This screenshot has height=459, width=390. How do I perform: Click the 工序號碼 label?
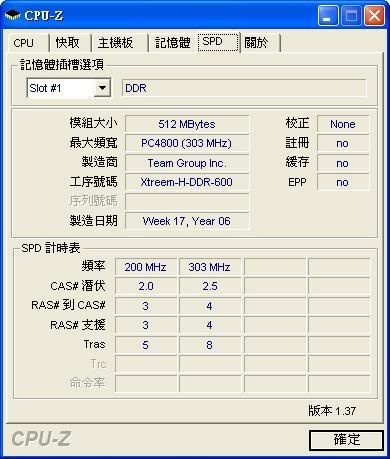click(x=94, y=182)
